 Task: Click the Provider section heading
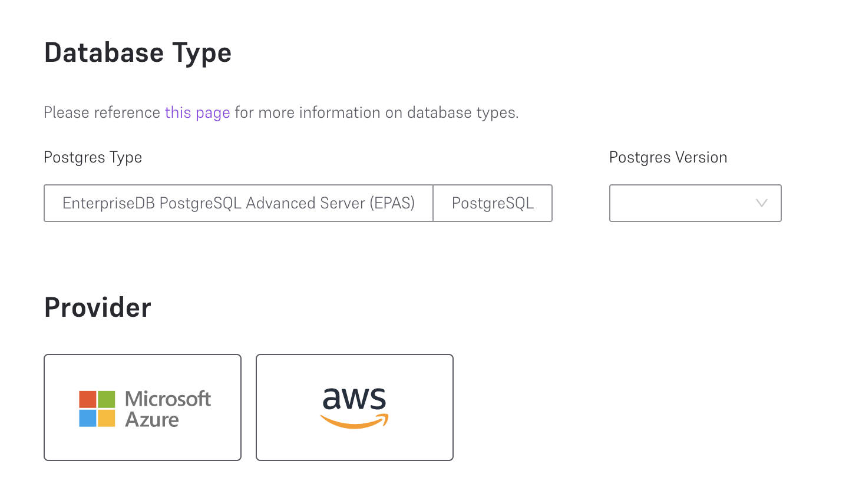pyautogui.click(x=98, y=307)
